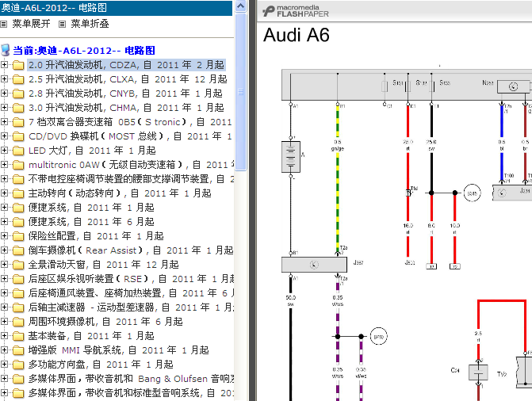
Task: Click the computer icon next to 当前:奥迪-A6L-2012
Action: (x=6, y=50)
